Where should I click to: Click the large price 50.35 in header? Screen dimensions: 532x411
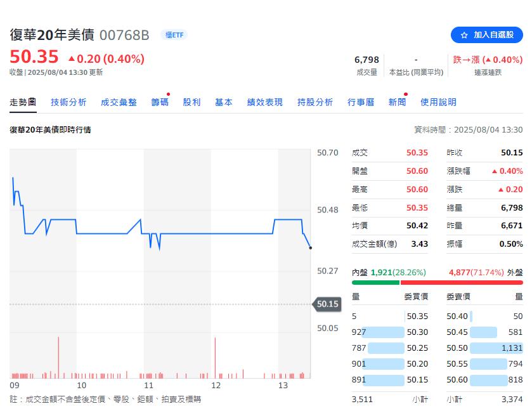click(34, 56)
